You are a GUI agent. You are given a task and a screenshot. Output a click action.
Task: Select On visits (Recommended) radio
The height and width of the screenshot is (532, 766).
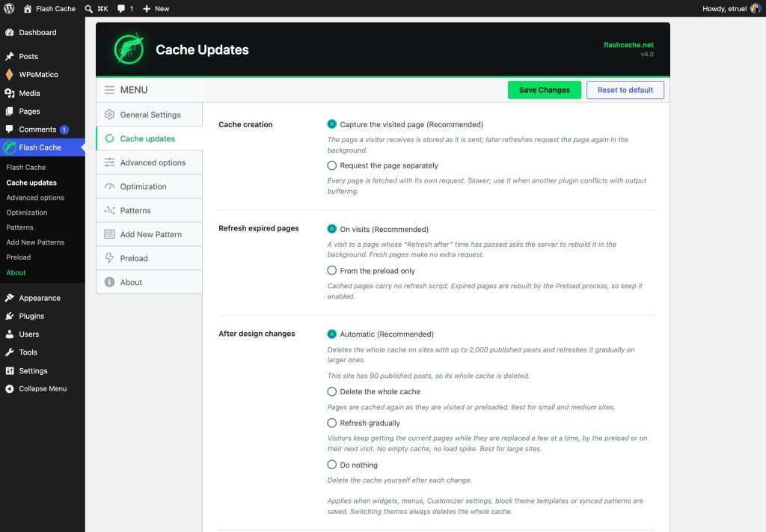(x=331, y=229)
